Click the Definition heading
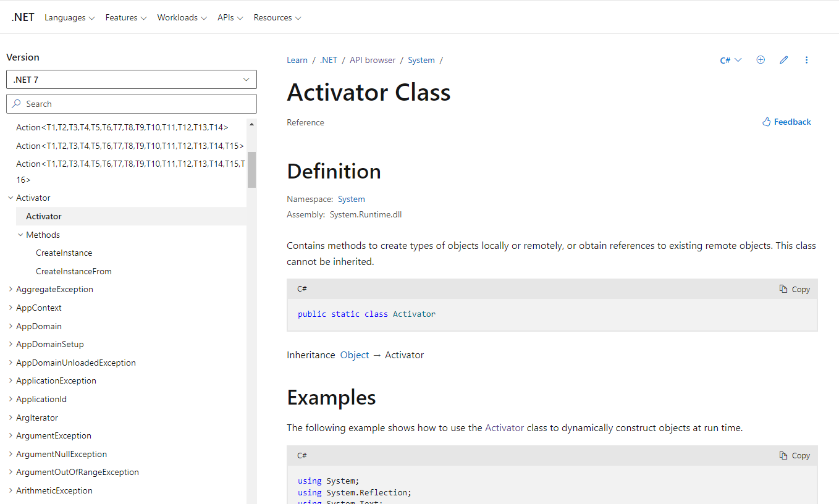The width and height of the screenshot is (839, 504). (x=334, y=171)
